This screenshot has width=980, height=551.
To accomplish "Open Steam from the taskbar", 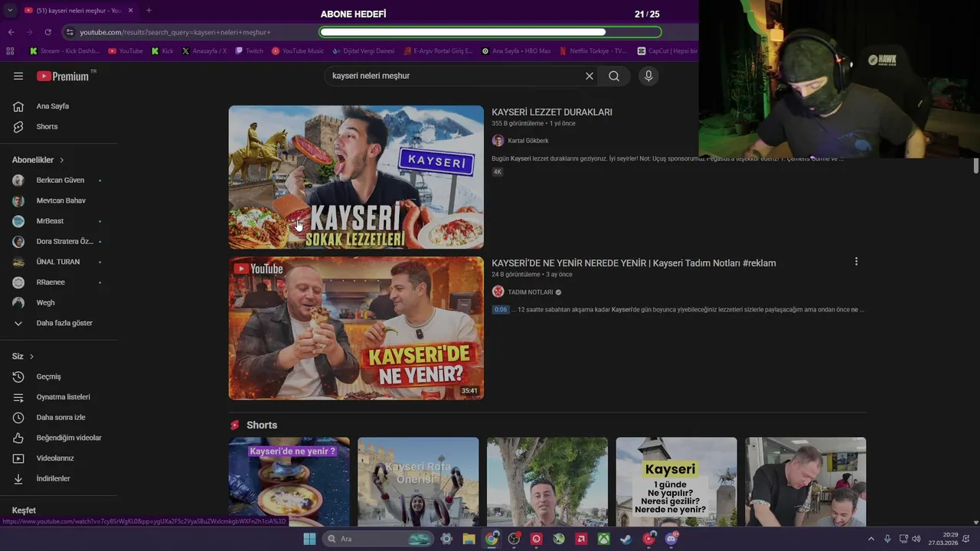I will pos(626,539).
